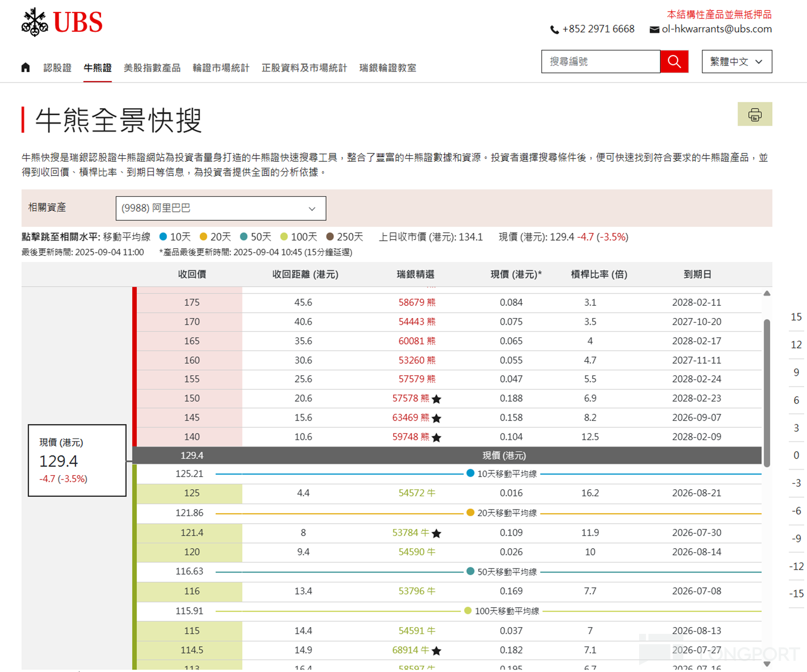Open bull certificate 54591 牛
807x672 pixels.
pos(417,631)
